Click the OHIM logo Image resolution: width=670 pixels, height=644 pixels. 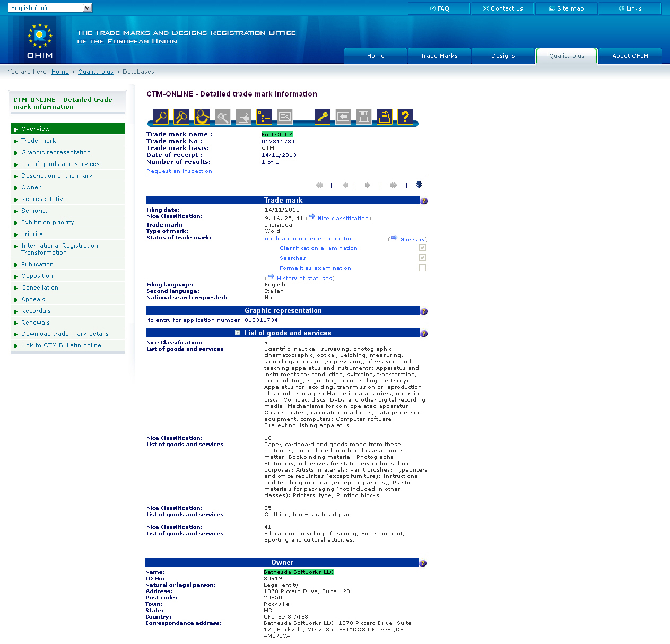pos(40,40)
